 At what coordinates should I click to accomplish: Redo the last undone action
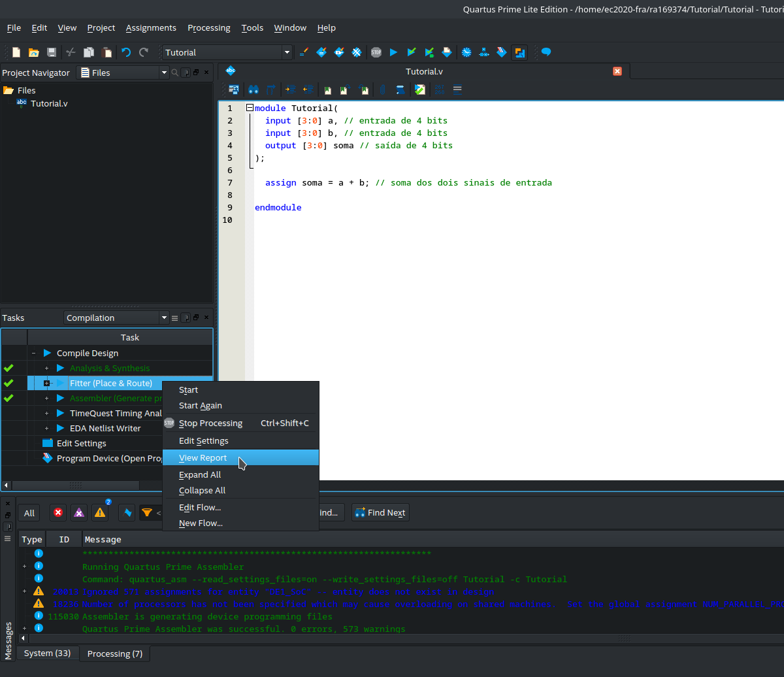(144, 52)
